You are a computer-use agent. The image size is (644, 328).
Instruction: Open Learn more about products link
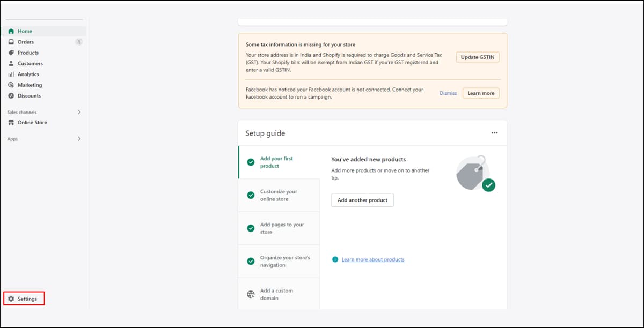(x=373, y=259)
